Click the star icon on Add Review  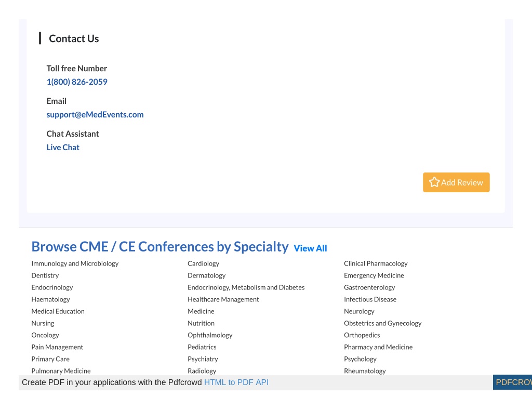pos(434,182)
